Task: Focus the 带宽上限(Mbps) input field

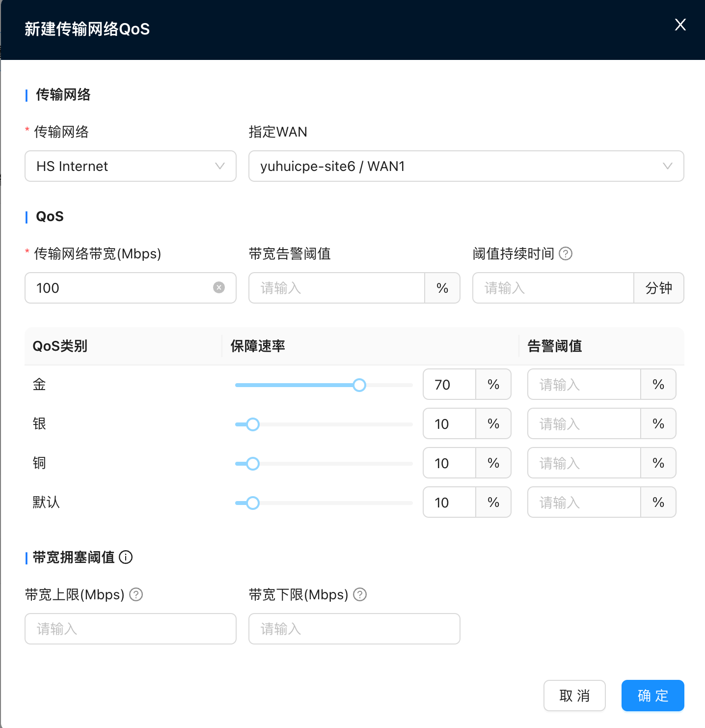Action: [131, 629]
